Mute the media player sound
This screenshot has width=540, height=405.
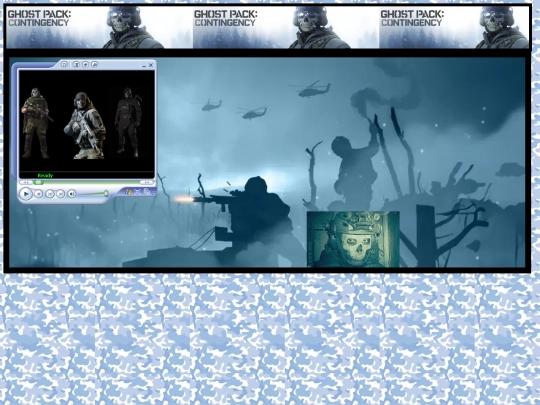72,194
